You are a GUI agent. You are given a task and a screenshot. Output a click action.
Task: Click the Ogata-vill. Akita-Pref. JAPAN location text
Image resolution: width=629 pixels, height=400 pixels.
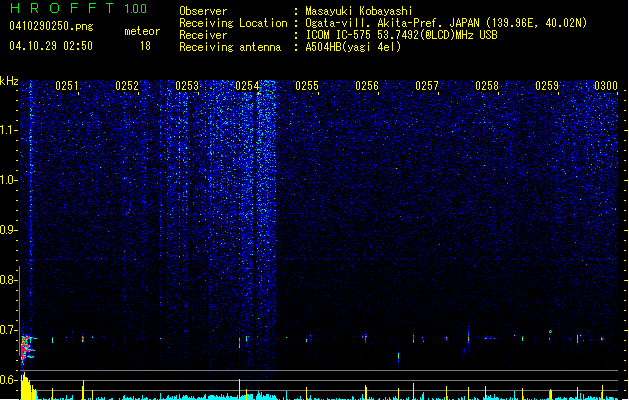click(446, 23)
